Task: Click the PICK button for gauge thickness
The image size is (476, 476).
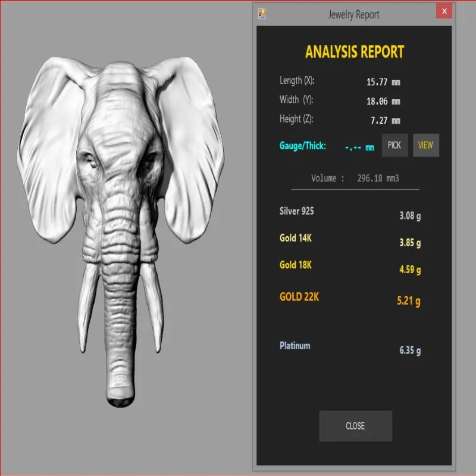Action: coord(394,145)
